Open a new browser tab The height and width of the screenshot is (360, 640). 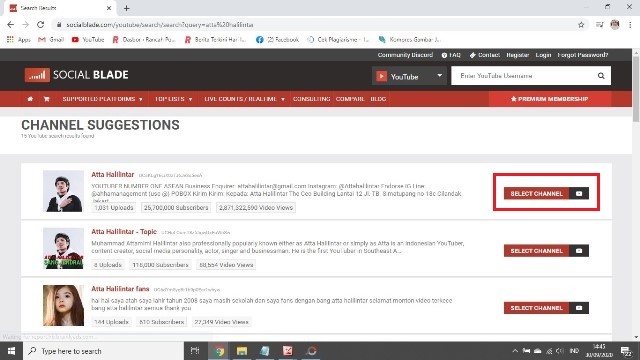[127, 8]
